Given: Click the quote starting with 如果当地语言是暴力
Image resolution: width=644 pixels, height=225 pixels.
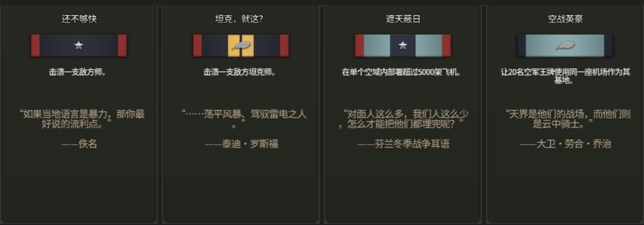Looking at the screenshot, I should point(82,119).
